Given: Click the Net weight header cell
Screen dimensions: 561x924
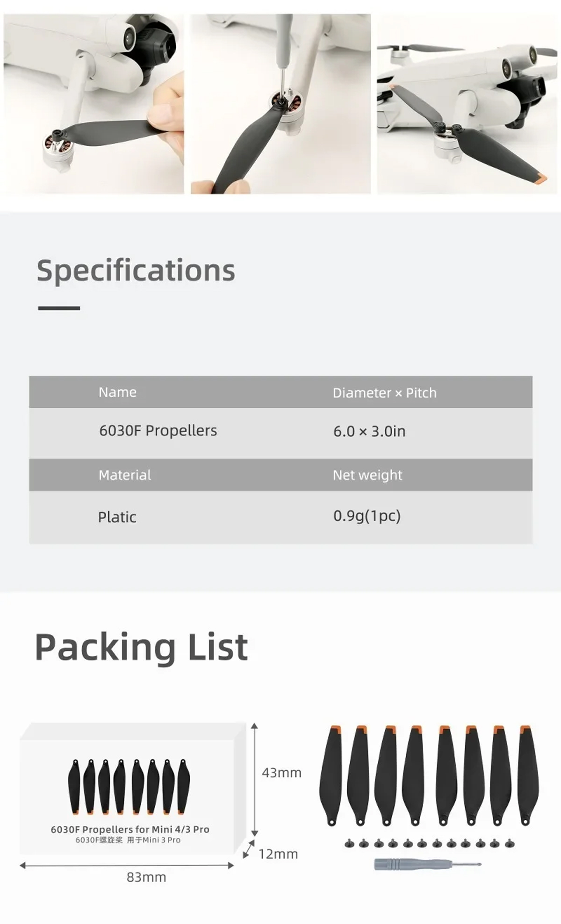Looking at the screenshot, I should pos(367,475).
